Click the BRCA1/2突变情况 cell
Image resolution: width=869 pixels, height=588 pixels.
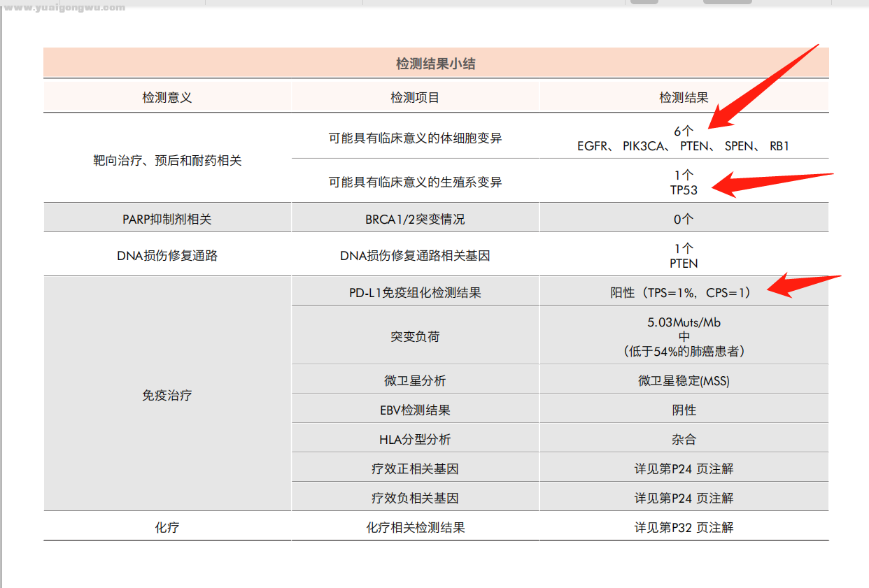point(415,220)
